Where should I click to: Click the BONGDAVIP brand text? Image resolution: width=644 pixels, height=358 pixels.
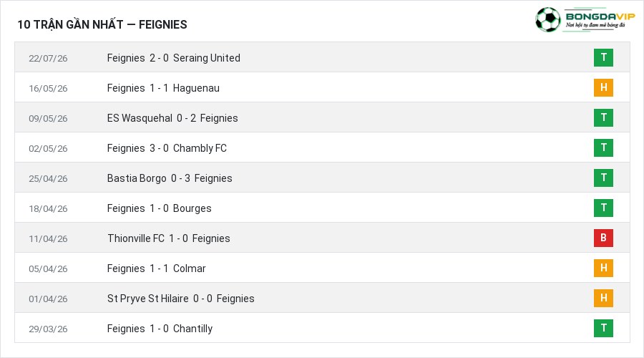click(x=600, y=16)
